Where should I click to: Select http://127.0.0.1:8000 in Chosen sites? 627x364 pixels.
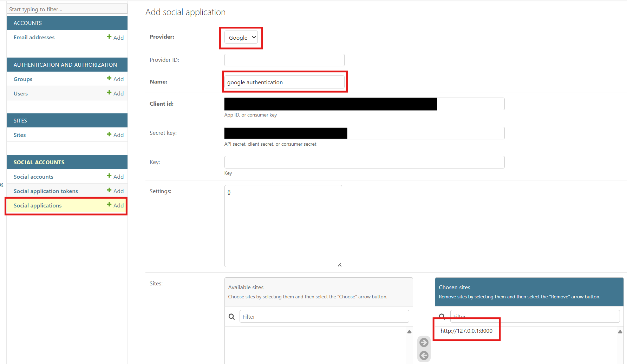(x=466, y=331)
